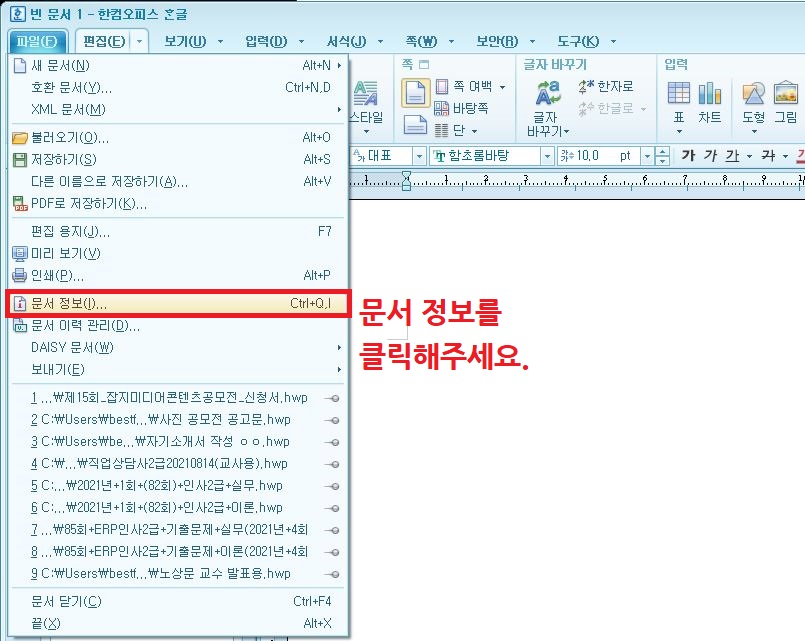The width and height of the screenshot is (805, 641).
Task: Click the 쪽 여백 margin icon
Action: click(x=442, y=86)
